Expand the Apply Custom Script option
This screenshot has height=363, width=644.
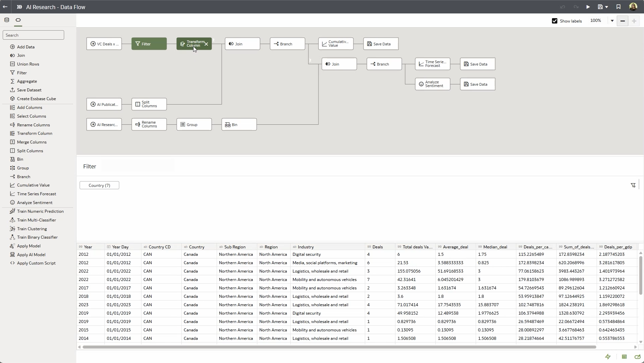point(36,263)
